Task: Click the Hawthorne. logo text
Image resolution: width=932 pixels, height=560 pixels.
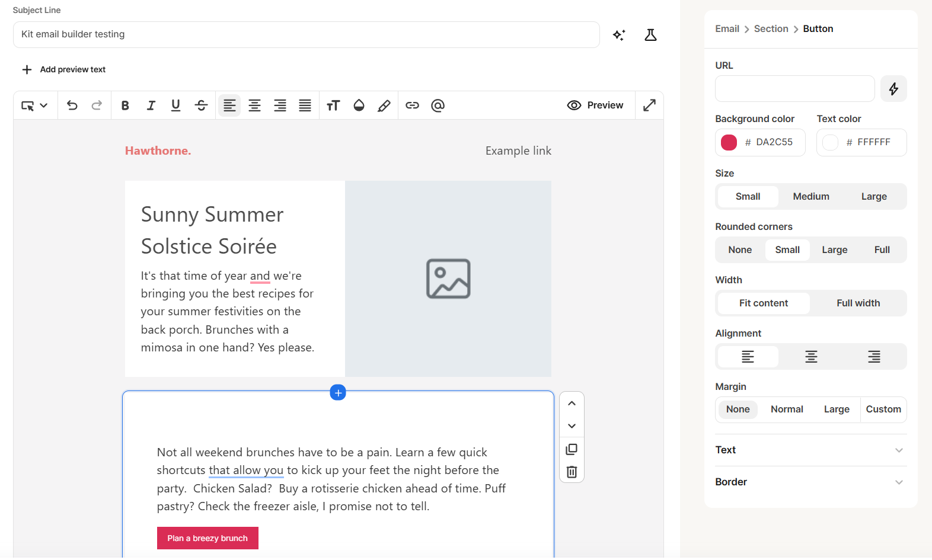Action: tap(158, 151)
